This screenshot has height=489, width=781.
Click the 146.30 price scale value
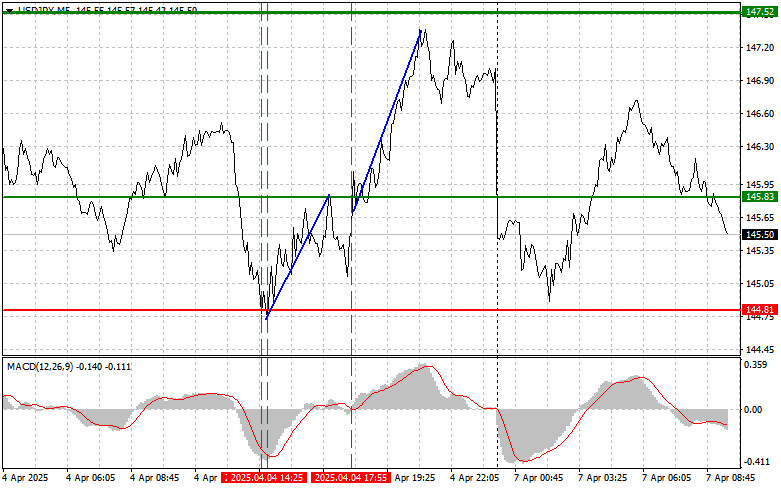point(760,147)
